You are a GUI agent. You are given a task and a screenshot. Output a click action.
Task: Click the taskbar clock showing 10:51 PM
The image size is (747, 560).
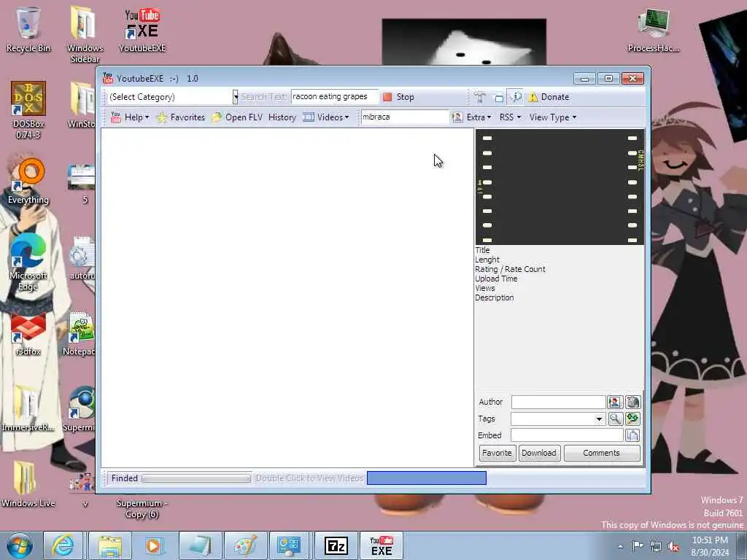[x=709, y=546]
